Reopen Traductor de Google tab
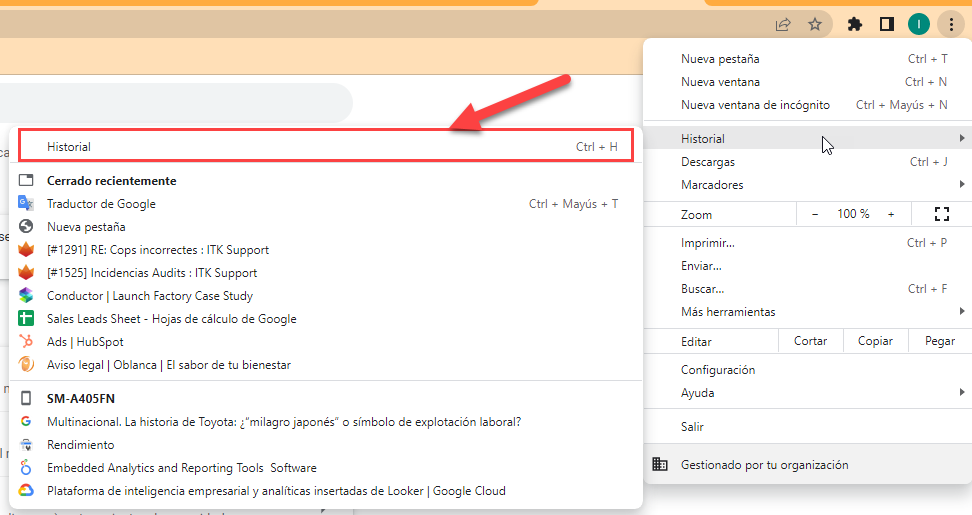The image size is (972, 515). (326, 203)
